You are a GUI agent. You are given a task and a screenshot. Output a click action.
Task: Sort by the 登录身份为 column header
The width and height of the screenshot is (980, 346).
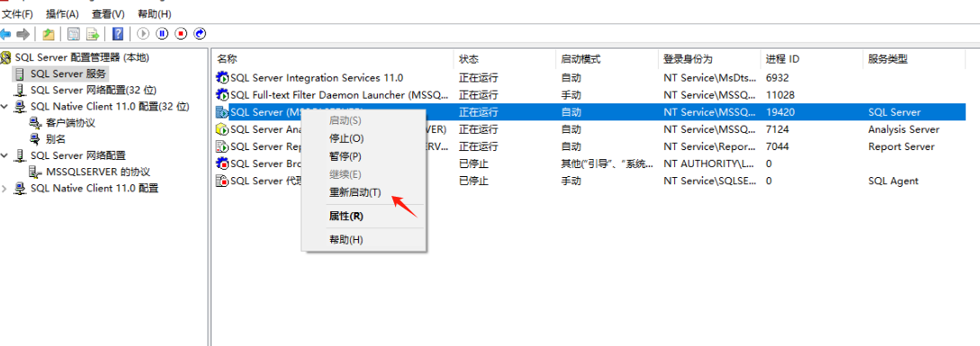tap(709, 59)
